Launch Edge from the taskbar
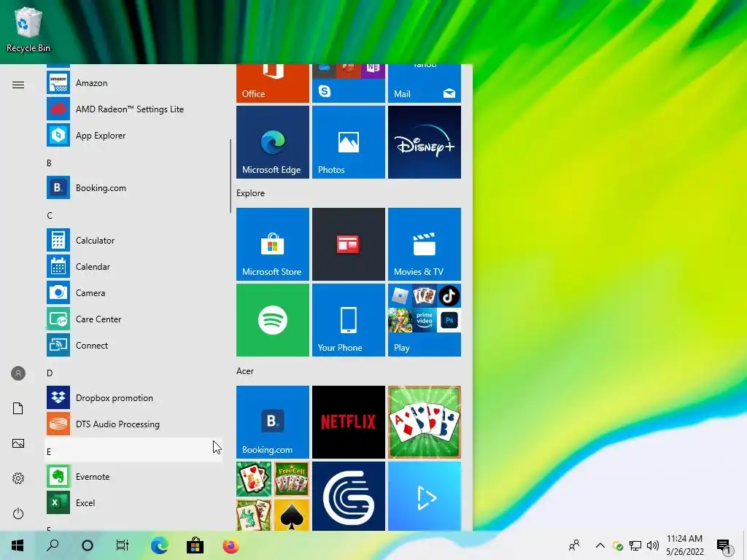The height and width of the screenshot is (560, 747). click(159, 545)
